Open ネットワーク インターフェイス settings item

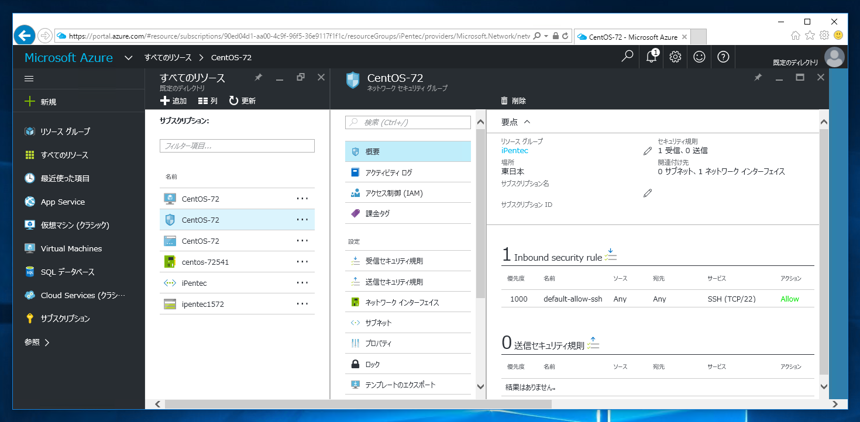point(408,302)
